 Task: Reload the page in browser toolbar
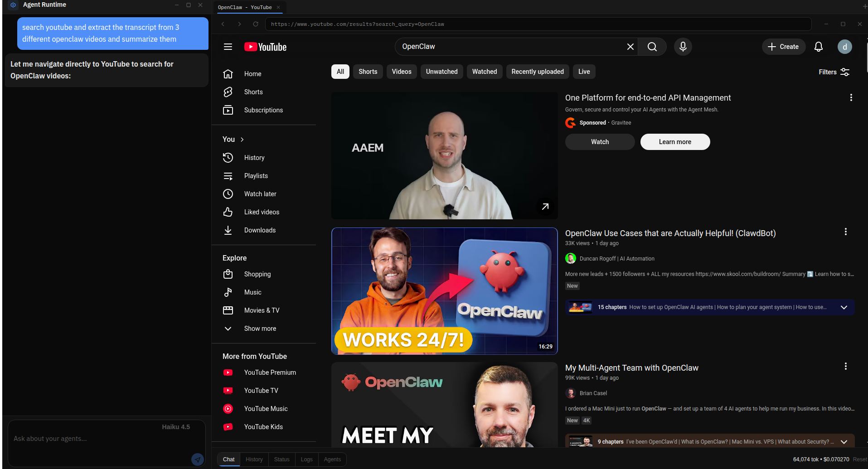pos(256,24)
